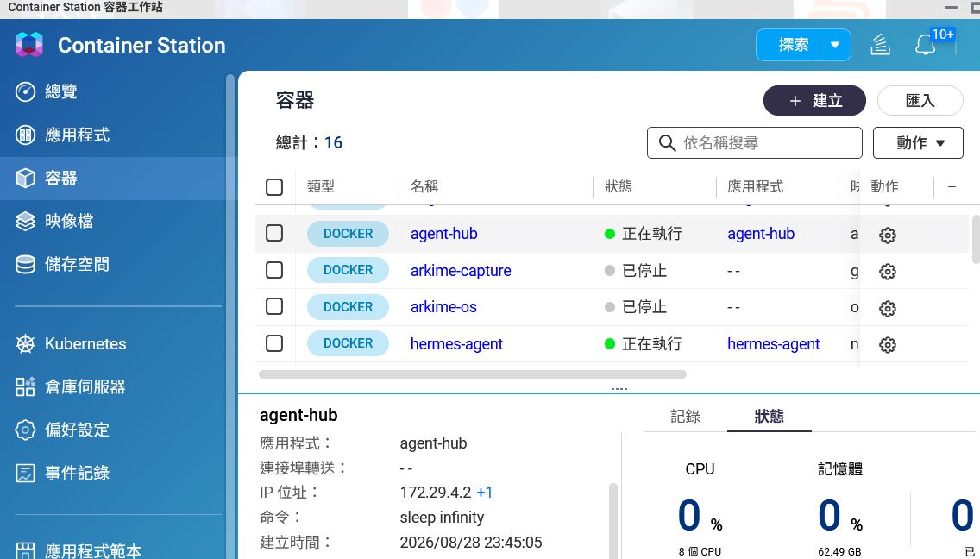
Task: Sort by 類型 column header
Action: tap(321, 186)
